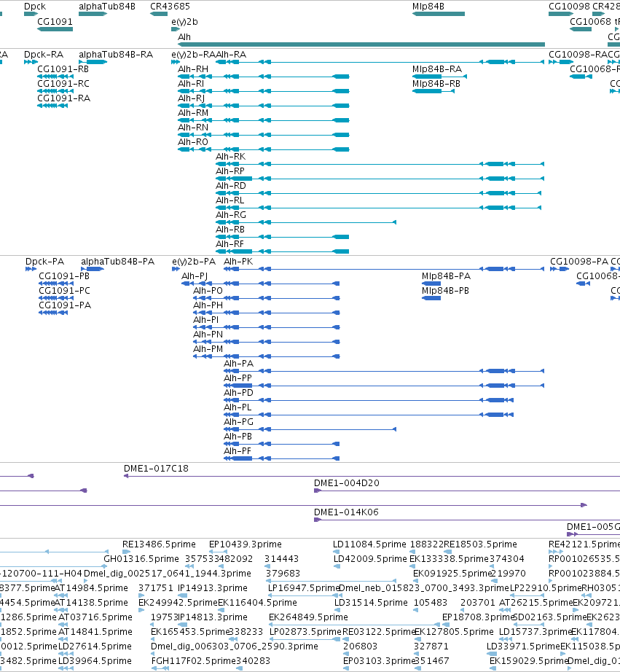
Task: Click protein Alh-PO
Action: 267,298
